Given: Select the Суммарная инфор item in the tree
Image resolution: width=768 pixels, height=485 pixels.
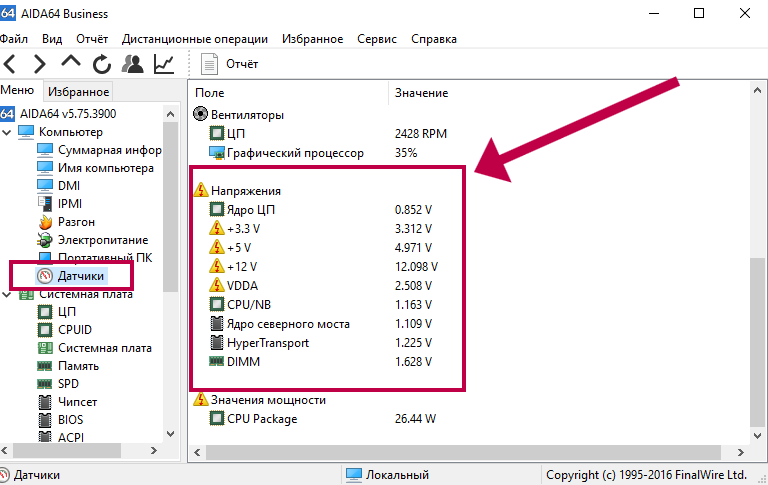Looking at the screenshot, I should [99, 150].
